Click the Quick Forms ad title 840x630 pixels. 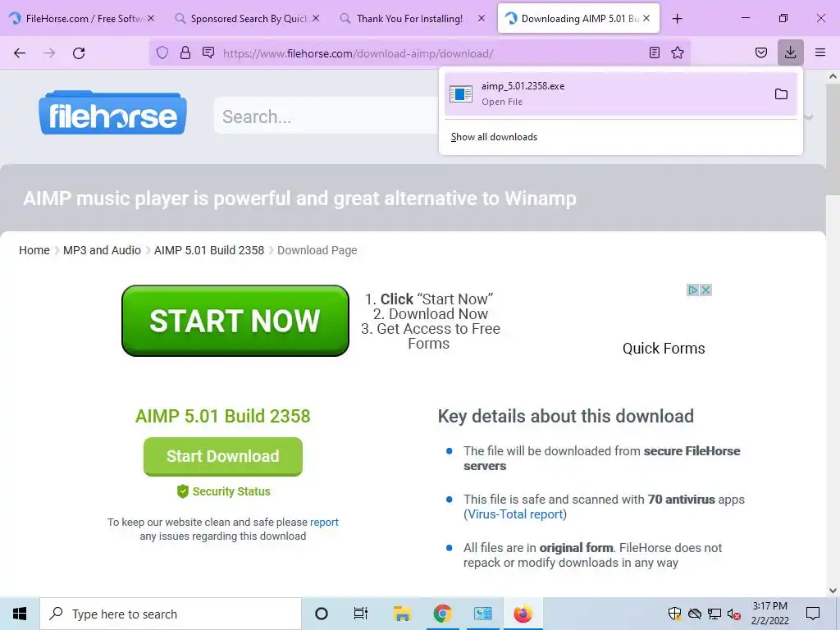(663, 349)
